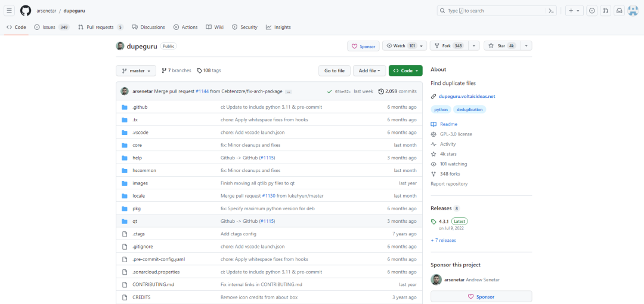Switch to the Security tab
The height and width of the screenshot is (304, 644).
point(245,27)
